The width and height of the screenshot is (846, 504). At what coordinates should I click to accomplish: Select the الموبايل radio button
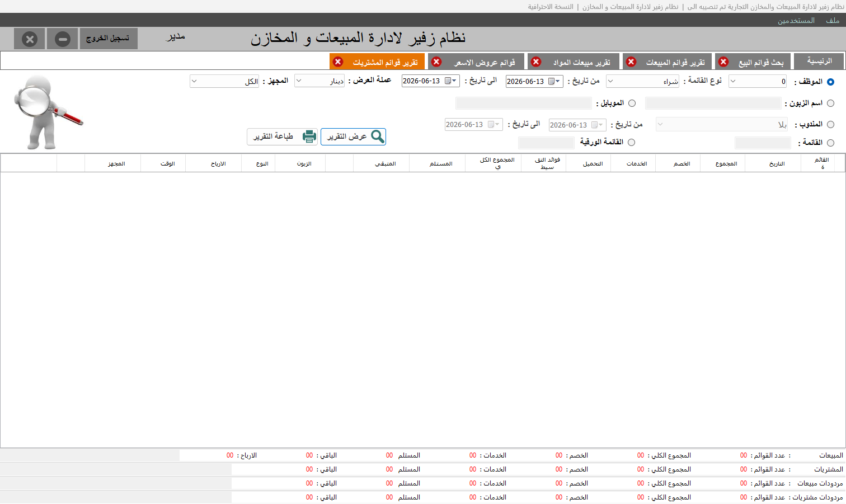(x=632, y=103)
